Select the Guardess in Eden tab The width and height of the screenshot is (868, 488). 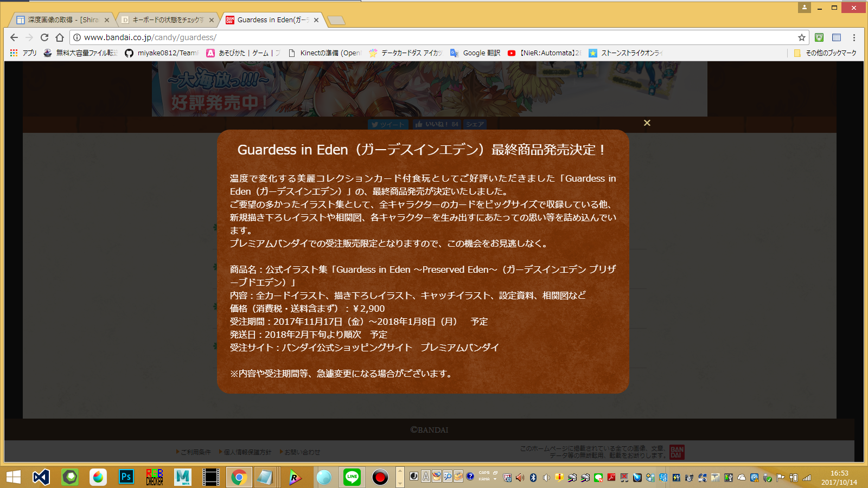coord(273,20)
